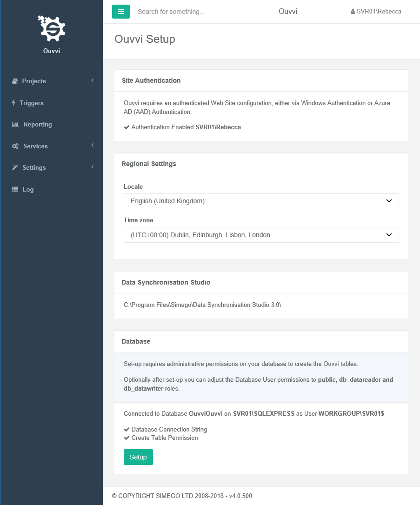Screen dimensions: 420x505
Task: Click the Ouvvi gear logo
Action: [x=52, y=28]
